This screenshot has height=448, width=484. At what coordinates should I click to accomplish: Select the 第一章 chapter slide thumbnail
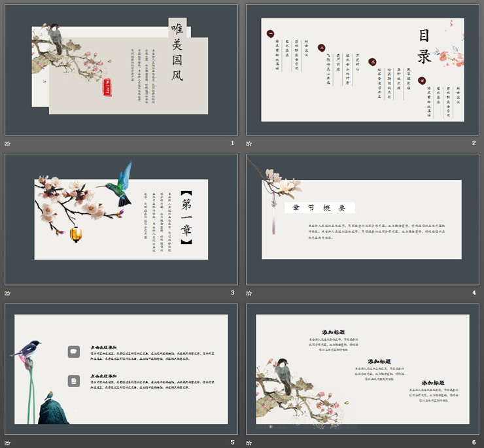(x=121, y=219)
